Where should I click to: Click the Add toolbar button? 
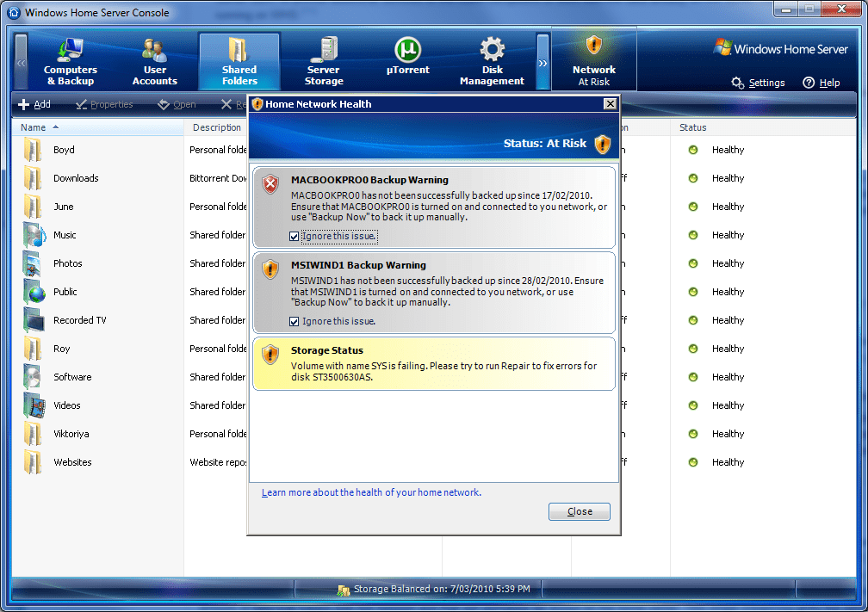point(34,104)
